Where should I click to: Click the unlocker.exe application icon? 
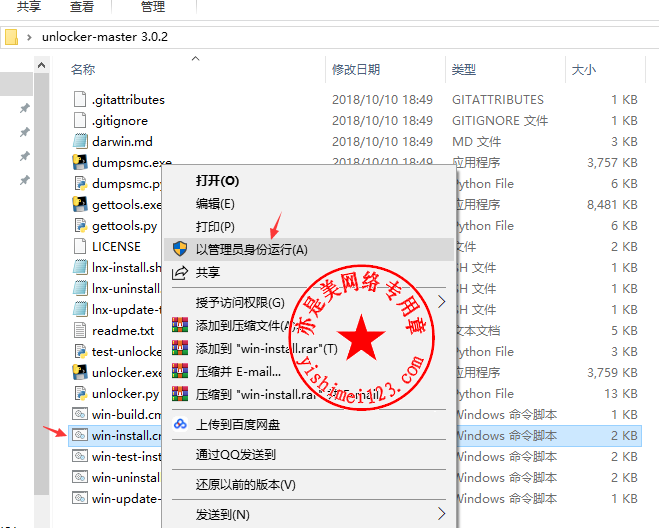tap(80, 372)
